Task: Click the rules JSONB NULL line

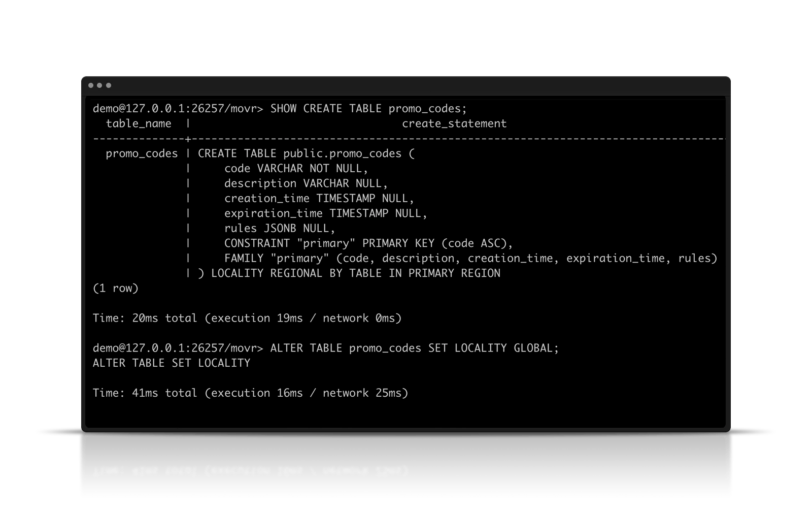Action: click(280, 229)
